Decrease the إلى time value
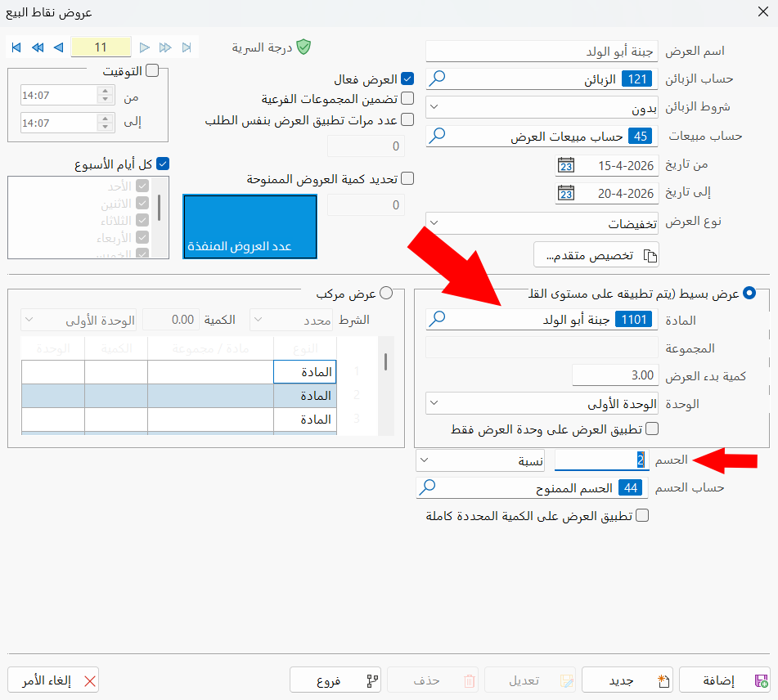The width and height of the screenshot is (778, 700). click(106, 127)
